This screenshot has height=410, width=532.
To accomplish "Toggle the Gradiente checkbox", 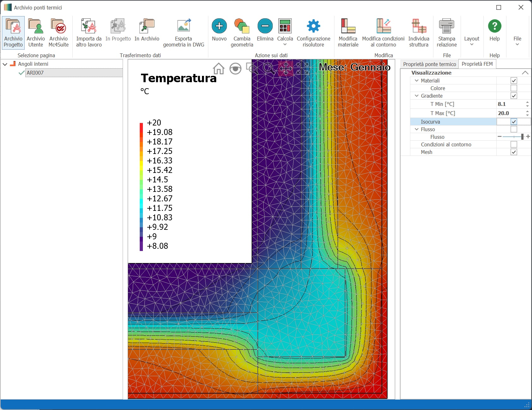I will [514, 96].
